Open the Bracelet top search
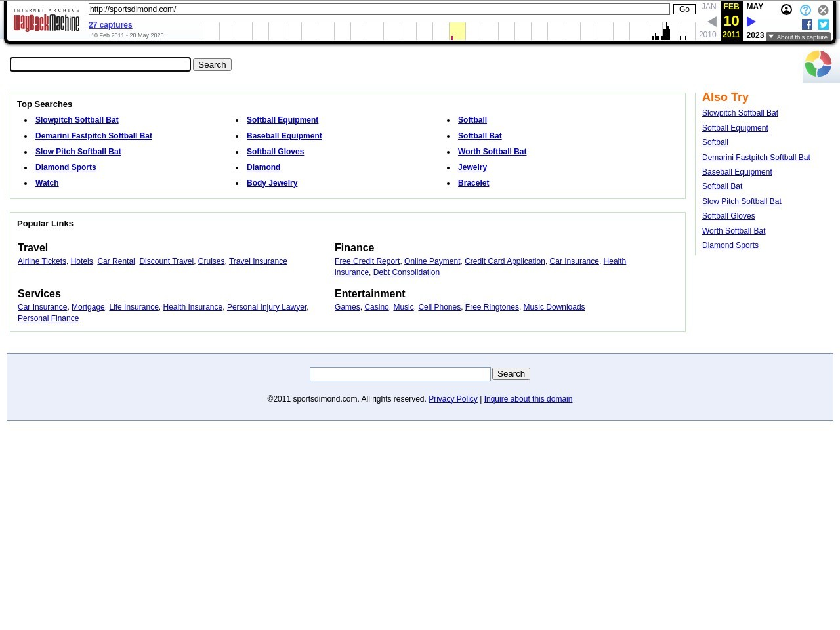The image size is (840, 630). [x=473, y=183]
